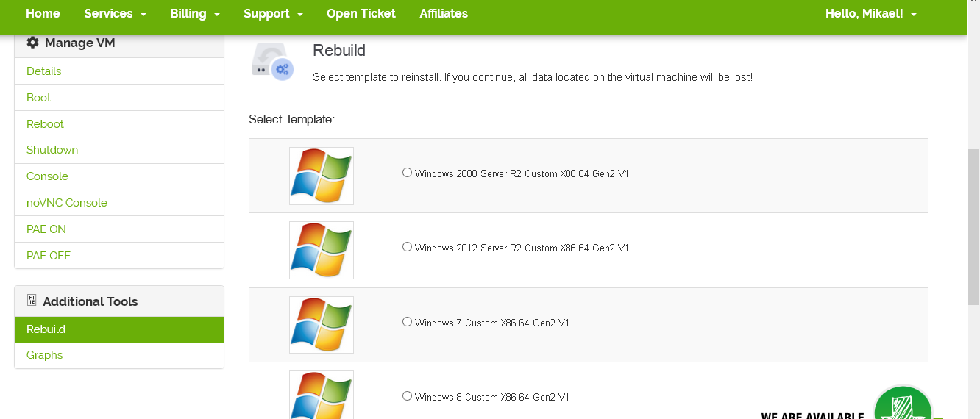Click the Additional Tools sliders icon
Screen dimensions: 980x419
(32, 300)
